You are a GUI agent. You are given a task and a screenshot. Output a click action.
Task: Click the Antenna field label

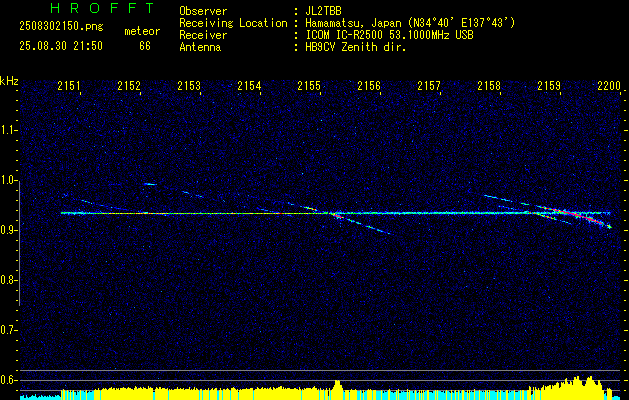pos(200,47)
